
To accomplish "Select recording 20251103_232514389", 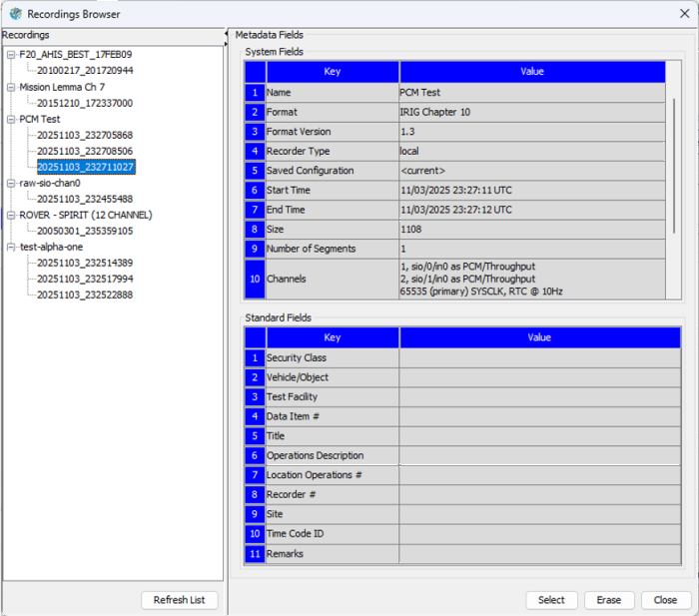I will pyautogui.click(x=85, y=263).
